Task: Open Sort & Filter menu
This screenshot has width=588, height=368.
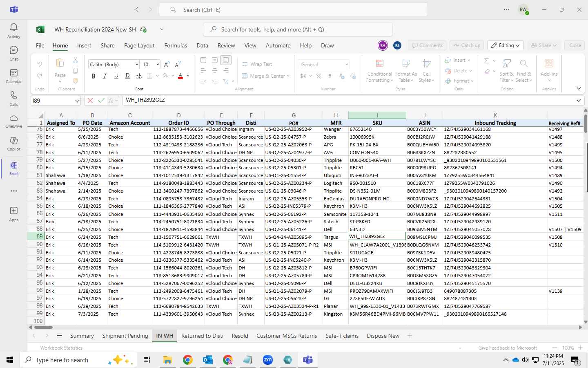Action: coord(506,71)
